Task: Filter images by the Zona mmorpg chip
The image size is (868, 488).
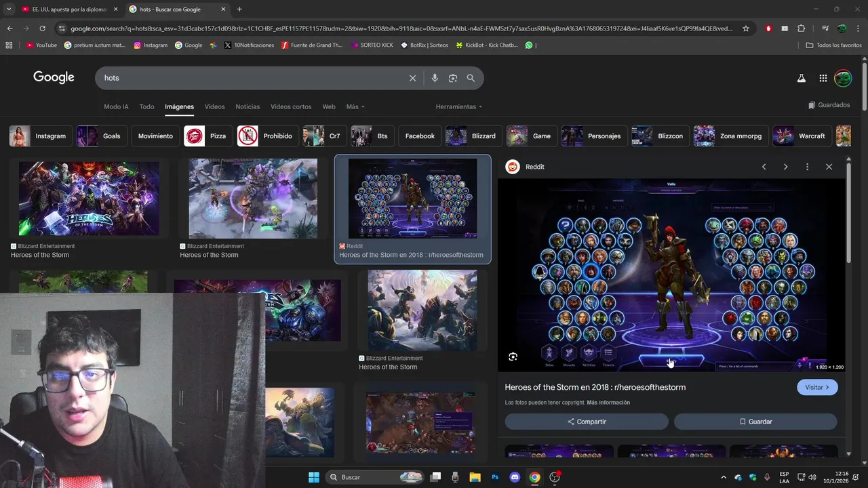Action: click(x=730, y=136)
